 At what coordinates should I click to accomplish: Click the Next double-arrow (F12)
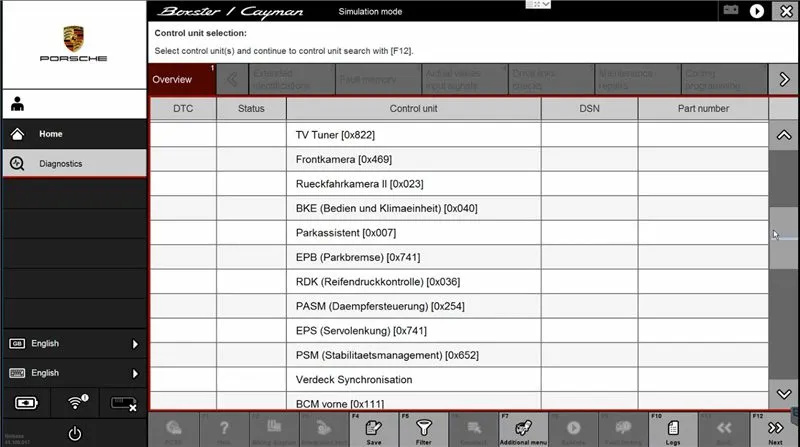pyautogui.click(x=775, y=428)
